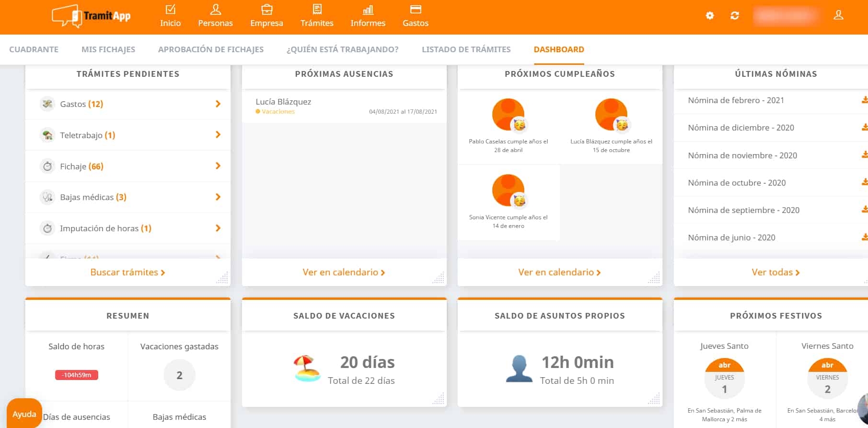Click the Gastos money icon in pending list
The width and height of the screenshot is (868, 428).
click(47, 104)
